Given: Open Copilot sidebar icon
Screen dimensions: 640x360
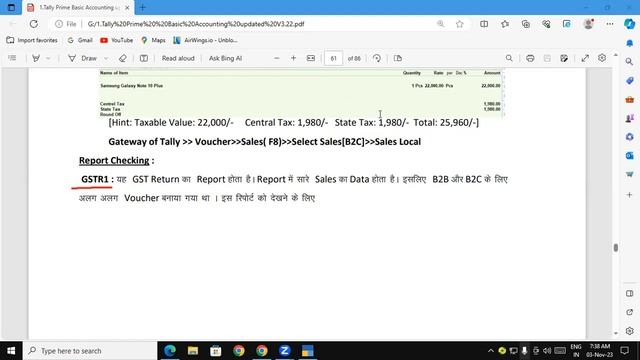Looking at the screenshot, I should [x=629, y=24].
